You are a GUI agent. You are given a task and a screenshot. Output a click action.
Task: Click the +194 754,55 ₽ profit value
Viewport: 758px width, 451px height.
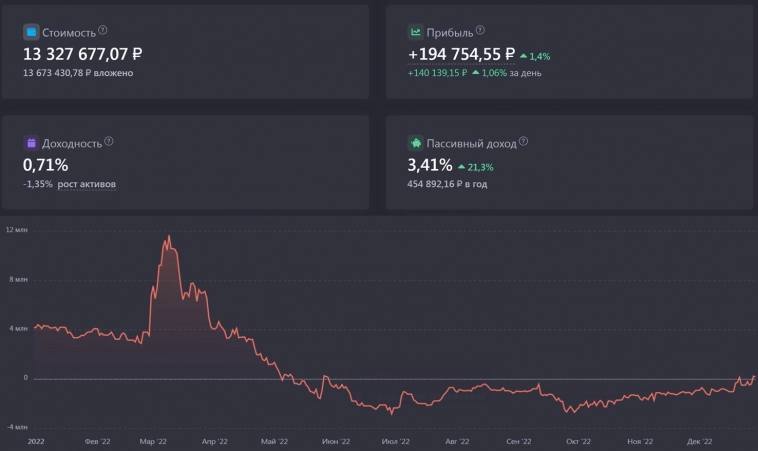(461, 54)
